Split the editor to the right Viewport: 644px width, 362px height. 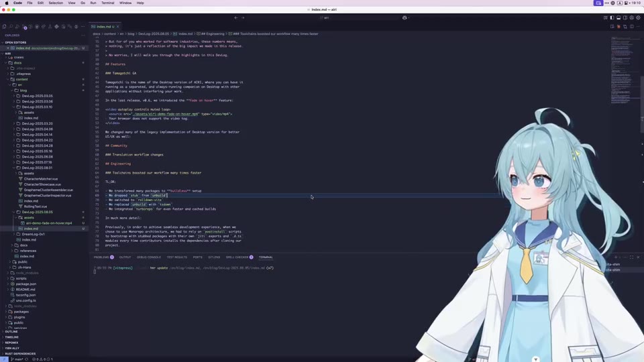click(x=632, y=27)
